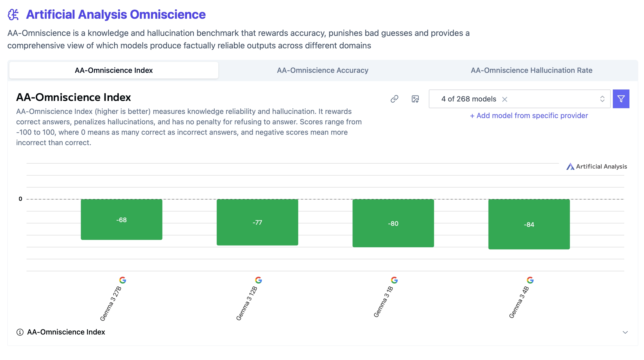Viewport: 644px width, 360px height.
Task: Click the brain icon beside the page title
Action: 13,15
